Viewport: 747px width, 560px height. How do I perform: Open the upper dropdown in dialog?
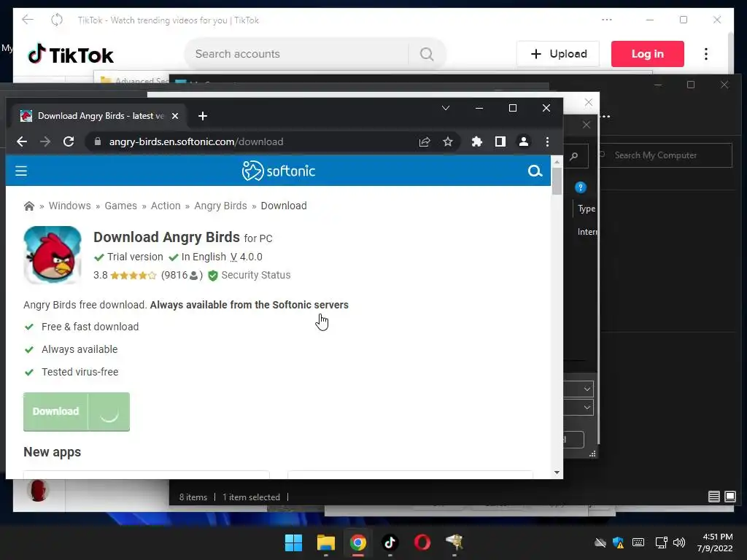click(587, 389)
